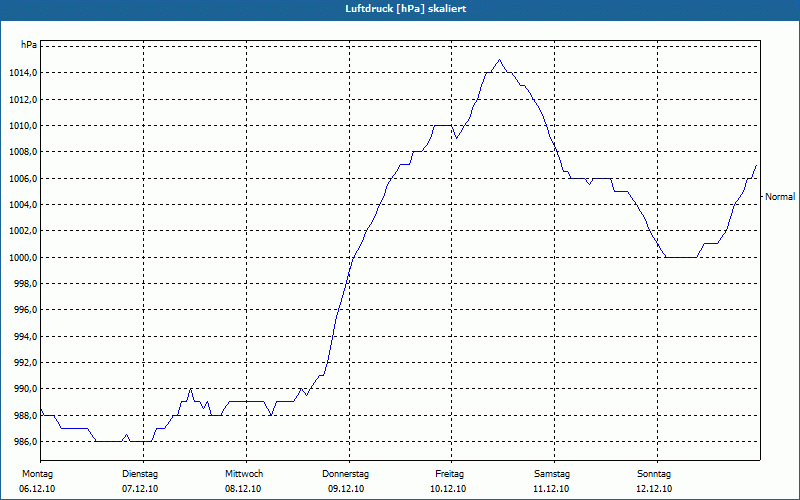This screenshot has width=800, height=500.
Task: Click the 1010,0 y-axis value
Action: coord(23,126)
